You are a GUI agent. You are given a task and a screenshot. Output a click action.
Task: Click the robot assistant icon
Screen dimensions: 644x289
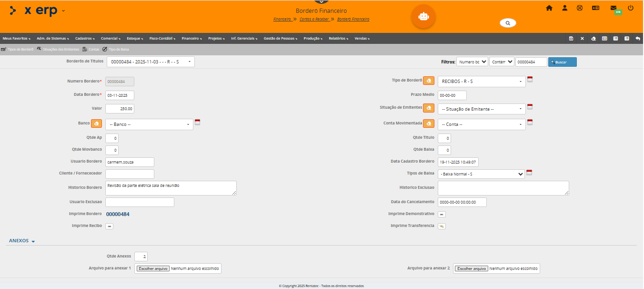[x=423, y=16]
